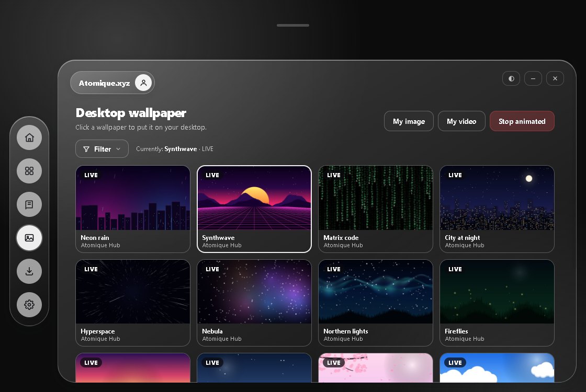Click LIVE badge on Fireflies card
Screen dimensions: 586x392
[x=455, y=269]
